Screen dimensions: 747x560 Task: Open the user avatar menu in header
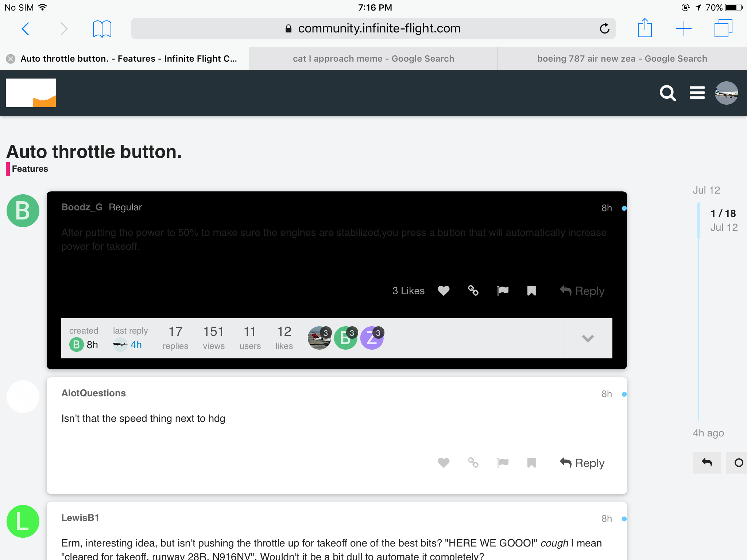[726, 93]
